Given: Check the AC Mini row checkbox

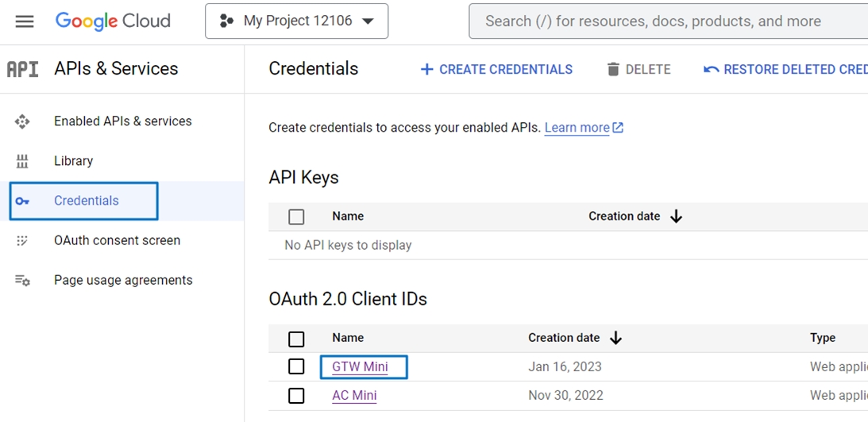Looking at the screenshot, I should (296, 395).
